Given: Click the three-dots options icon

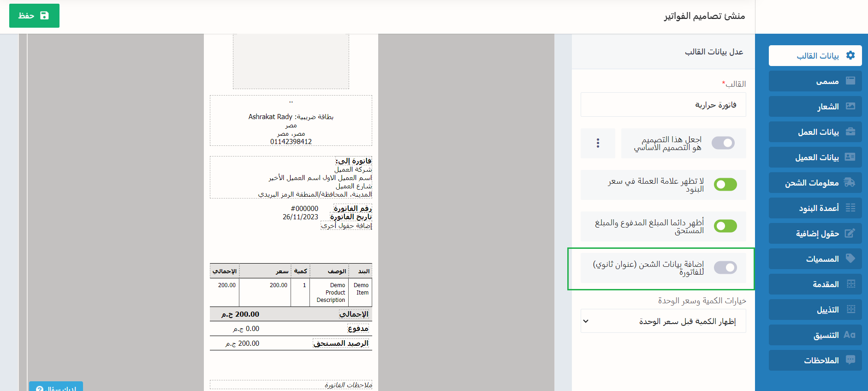Looking at the screenshot, I should [x=598, y=143].
